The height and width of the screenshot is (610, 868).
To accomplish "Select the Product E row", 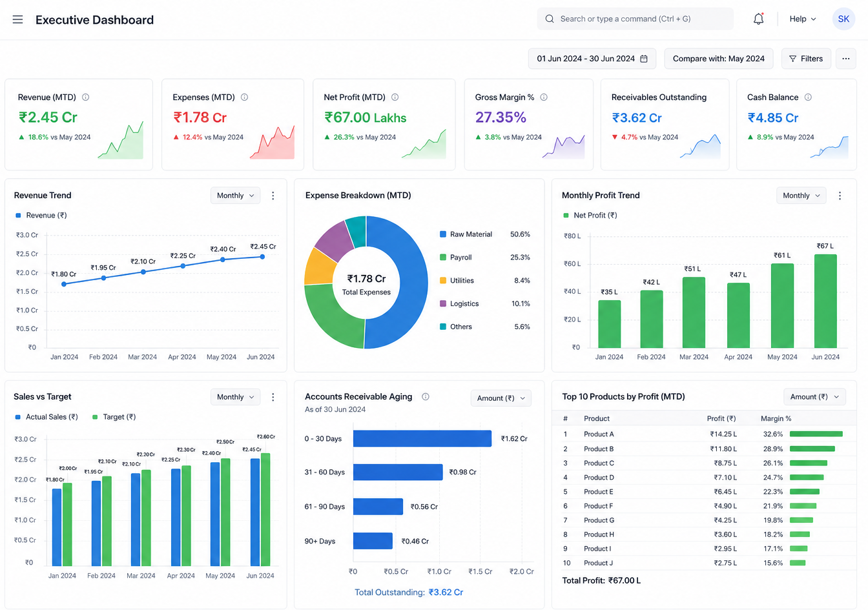I will tap(704, 492).
